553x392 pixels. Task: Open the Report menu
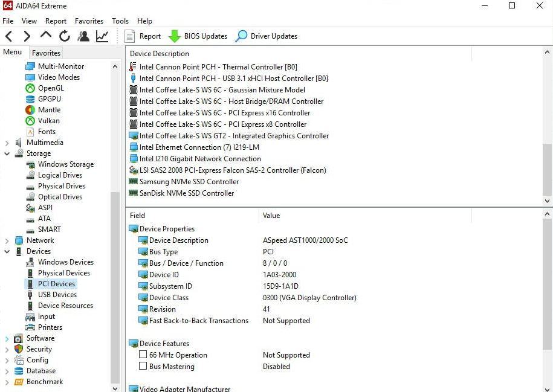click(56, 21)
